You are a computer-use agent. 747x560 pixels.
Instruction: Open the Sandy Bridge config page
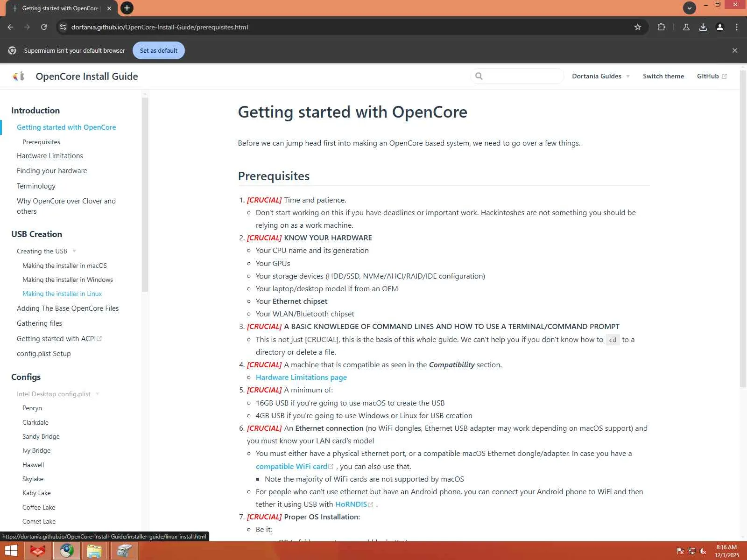pyautogui.click(x=41, y=436)
